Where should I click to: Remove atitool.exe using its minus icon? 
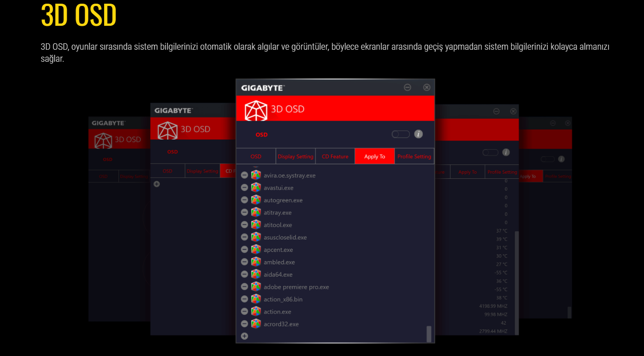pos(244,225)
